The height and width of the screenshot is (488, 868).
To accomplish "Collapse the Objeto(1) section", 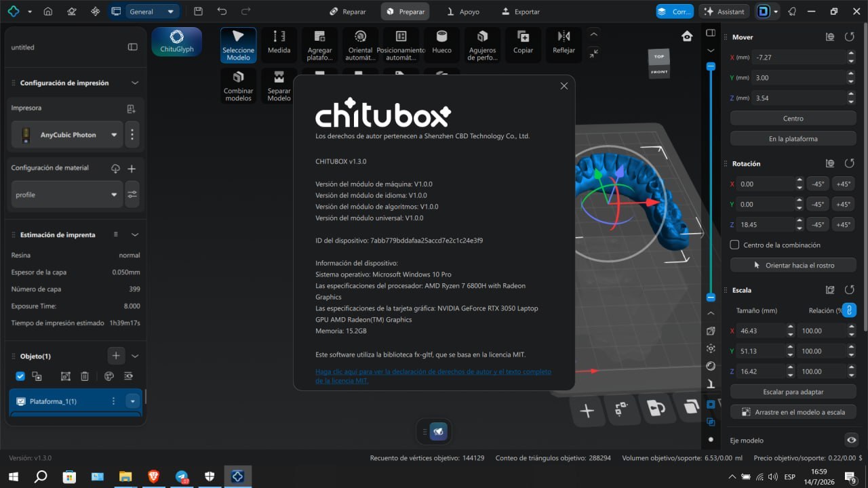I will [x=135, y=356].
